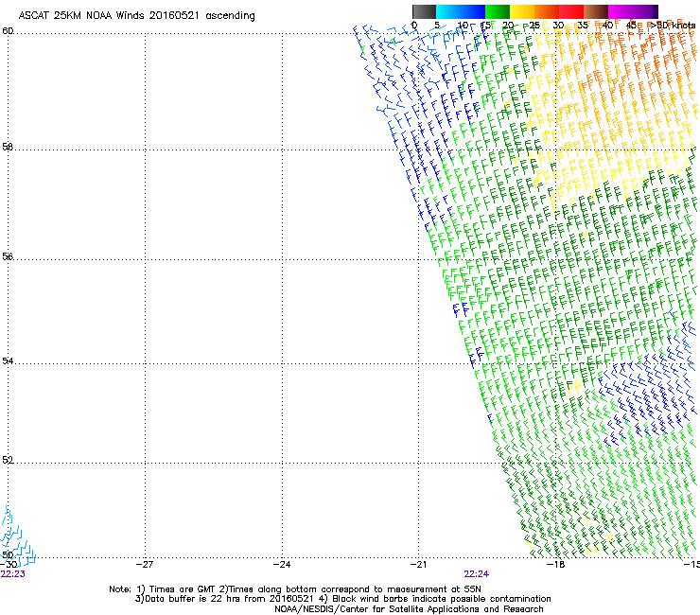Click the longitude label "-24"

tap(282, 564)
